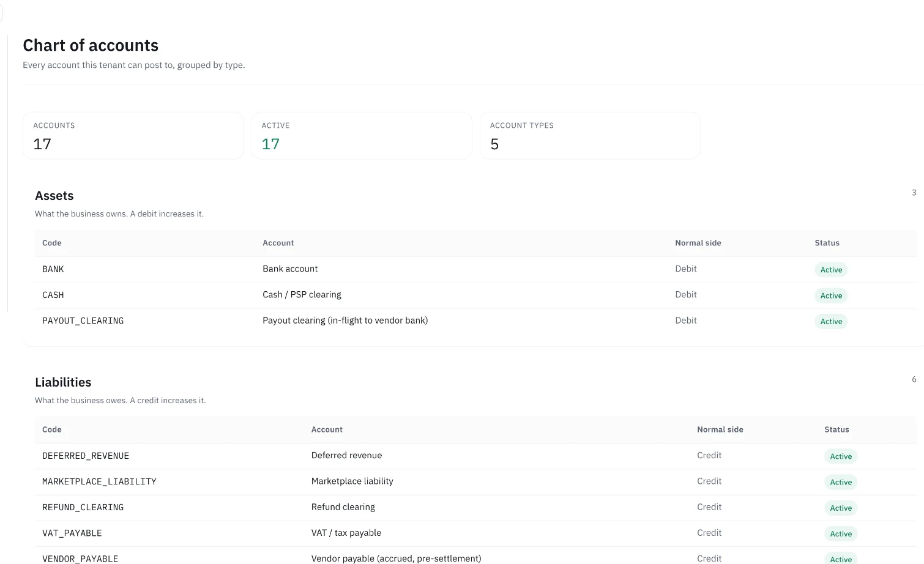Image resolution: width=924 pixels, height=564 pixels.
Task: Select 'Payout clearing (in-flight to vendor bank)' cell
Action: 345,320
